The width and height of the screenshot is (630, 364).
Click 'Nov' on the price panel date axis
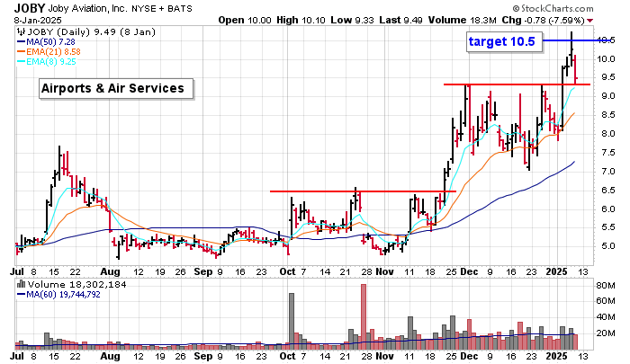(384, 271)
